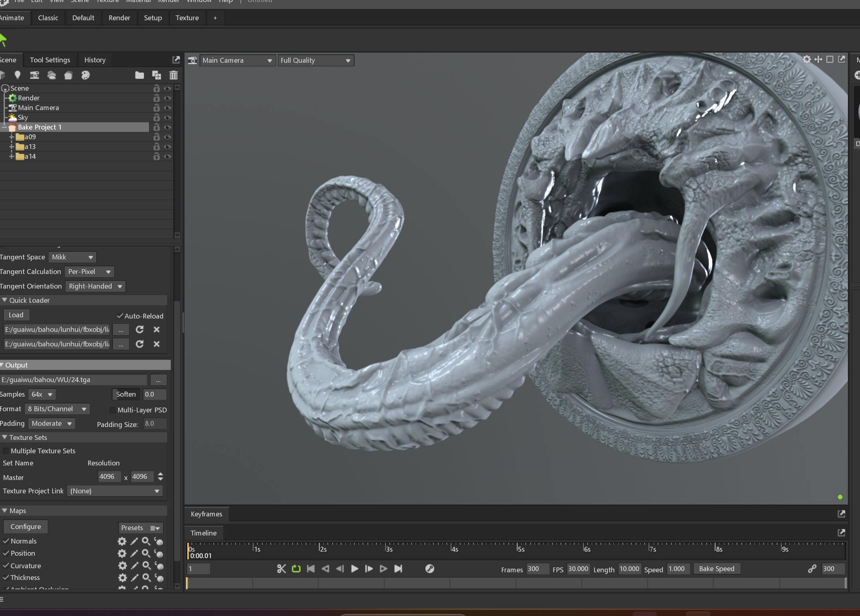
Task: Enable the Multiple Texture Sets checkbox
Action: [x=6, y=451]
